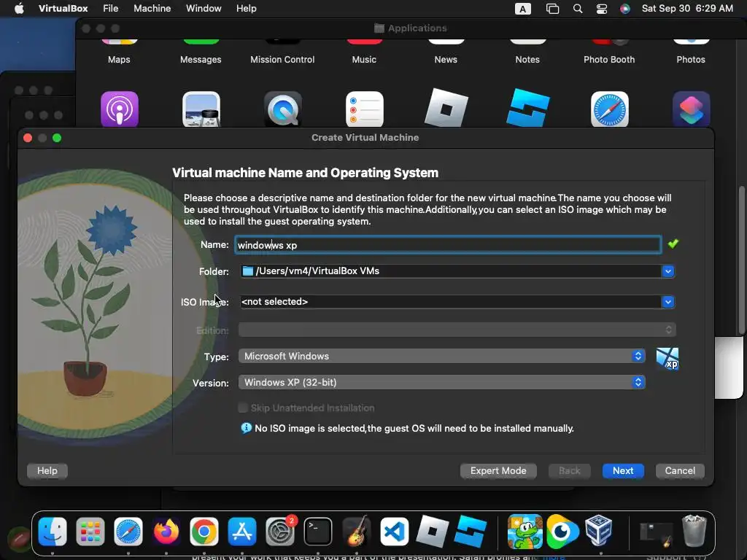The height and width of the screenshot is (560, 747).
Task: Open Podcasts app in Applications window
Action: coord(119,109)
